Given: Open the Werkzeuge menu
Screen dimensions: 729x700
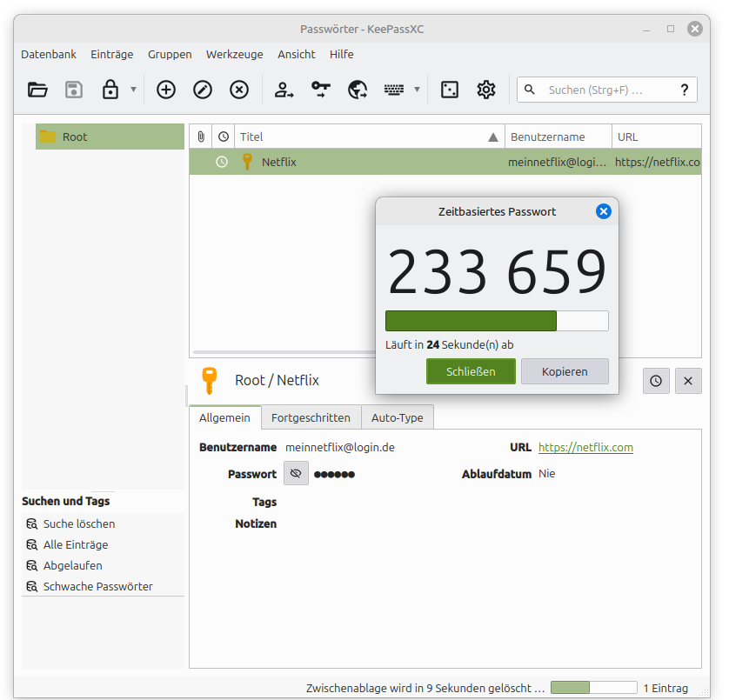Looking at the screenshot, I should pyautogui.click(x=234, y=54).
